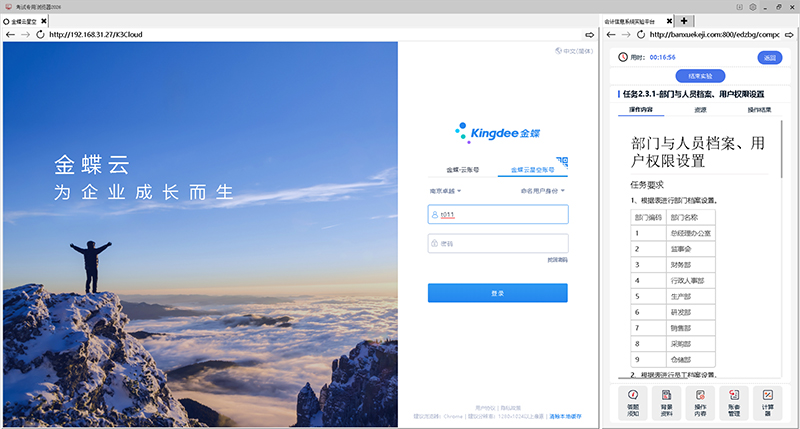Select the 操作结果 tab
The height and width of the screenshot is (429, 800).
pos(759,109)
